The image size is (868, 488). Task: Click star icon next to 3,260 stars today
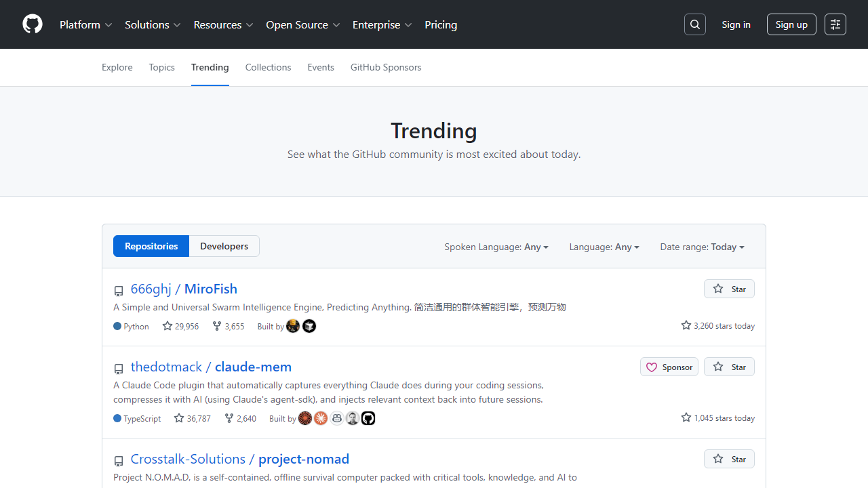(x=686, y=325)
